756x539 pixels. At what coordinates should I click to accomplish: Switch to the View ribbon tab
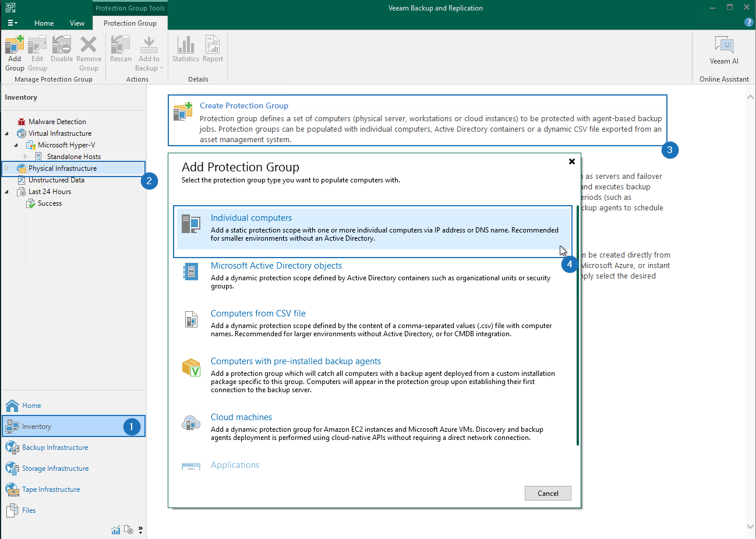77,23
